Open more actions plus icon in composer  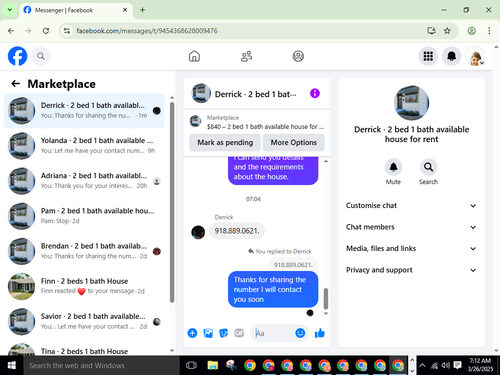click(192, 333)
